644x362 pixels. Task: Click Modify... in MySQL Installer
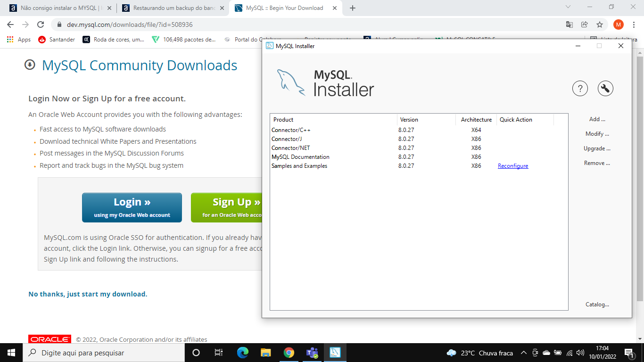tap(597, 134)
